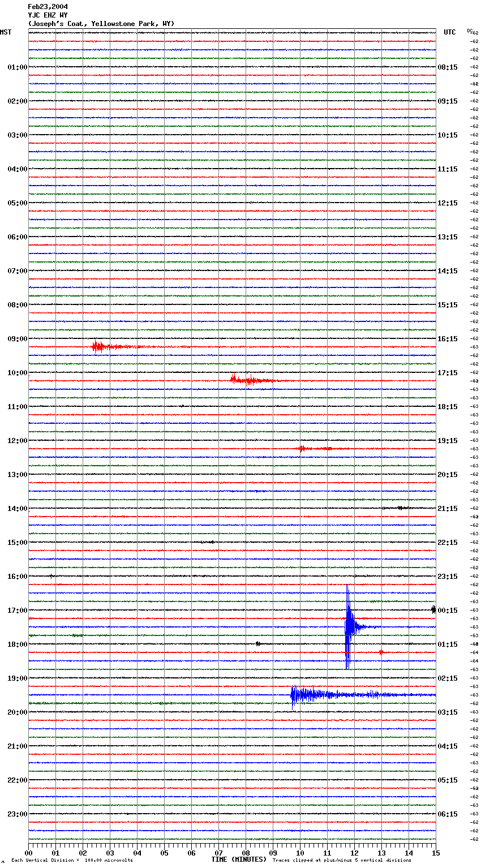
Task: Click the 19:15 UTC time label
Action: tap(448, 441)
